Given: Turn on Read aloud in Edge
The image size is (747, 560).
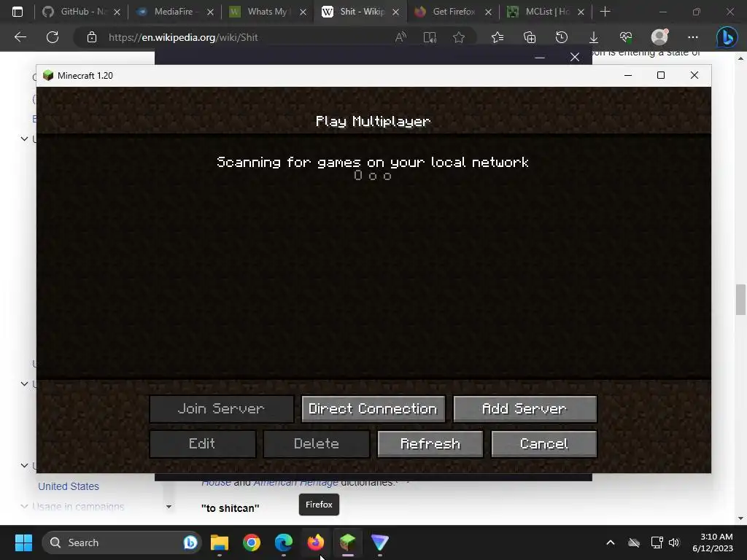Looking at the screenshot, I should tap(400, 37).
